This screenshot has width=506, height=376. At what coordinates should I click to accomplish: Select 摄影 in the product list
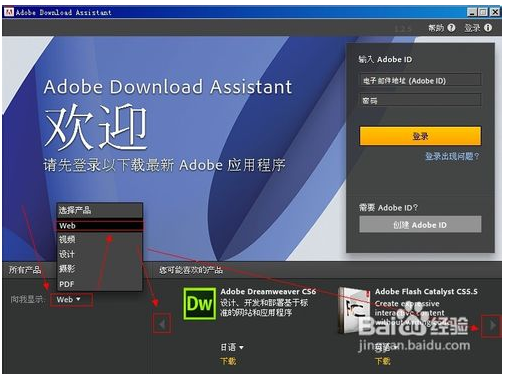(x=100, y=269)
